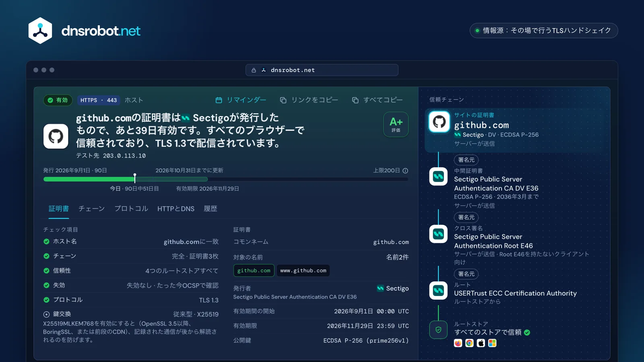Click the USERTrust ECC root icon
Screen dimensions: 644x362
pos(438,290)
